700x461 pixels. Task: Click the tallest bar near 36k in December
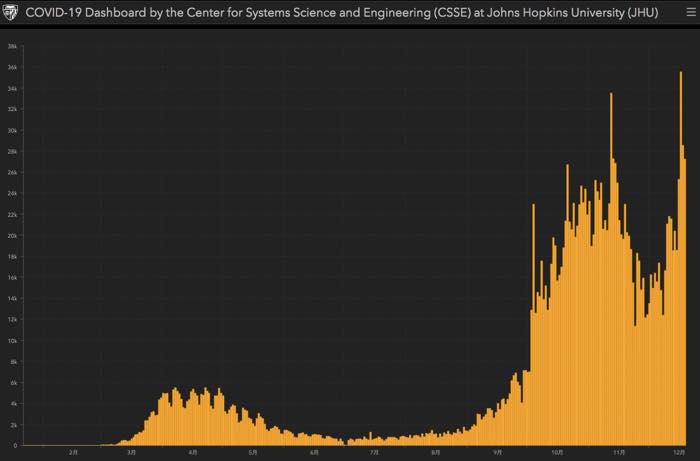[681, 258]
